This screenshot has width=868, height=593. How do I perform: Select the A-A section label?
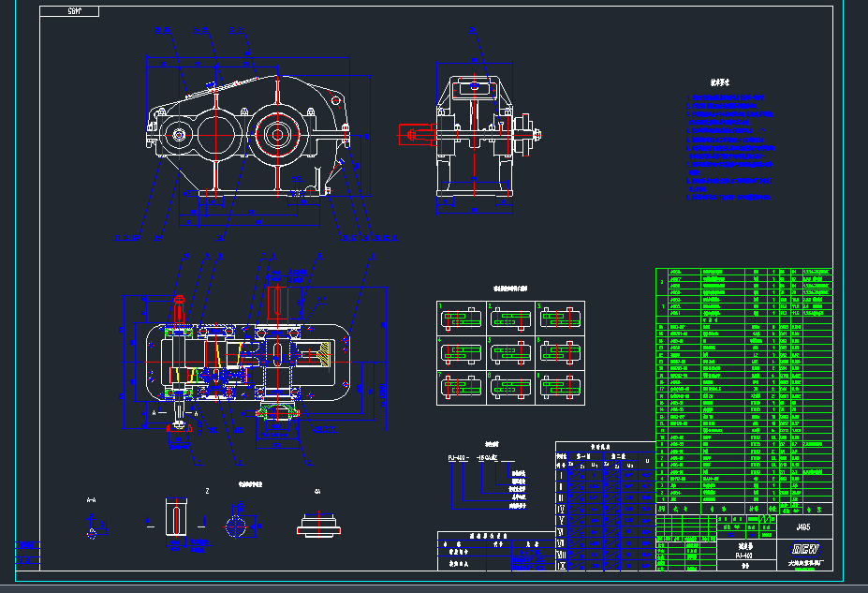tap(92, 500)
